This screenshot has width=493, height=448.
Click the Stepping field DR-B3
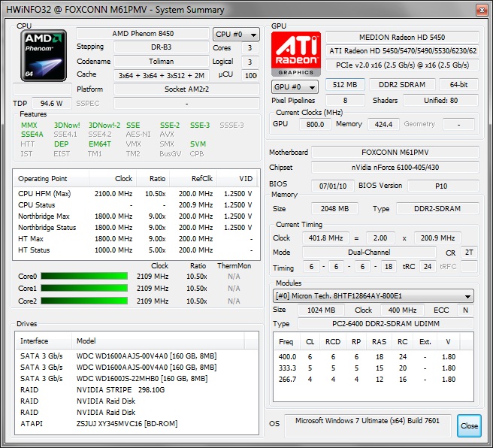162,47
